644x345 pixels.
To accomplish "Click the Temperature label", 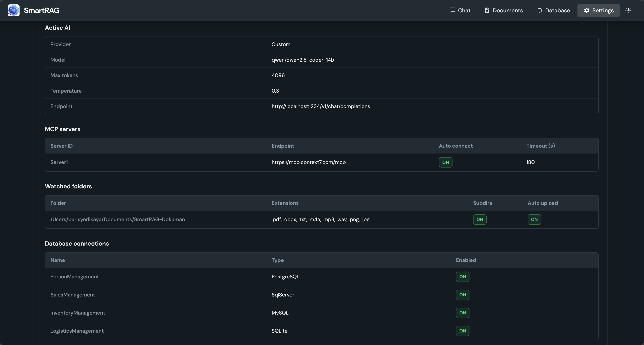I will coord(66,91).
